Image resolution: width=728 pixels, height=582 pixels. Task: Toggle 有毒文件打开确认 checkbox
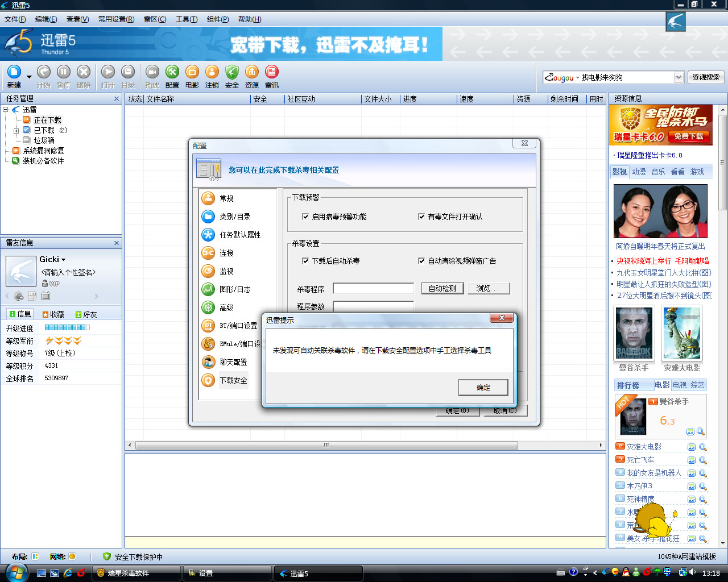(421, 217)
